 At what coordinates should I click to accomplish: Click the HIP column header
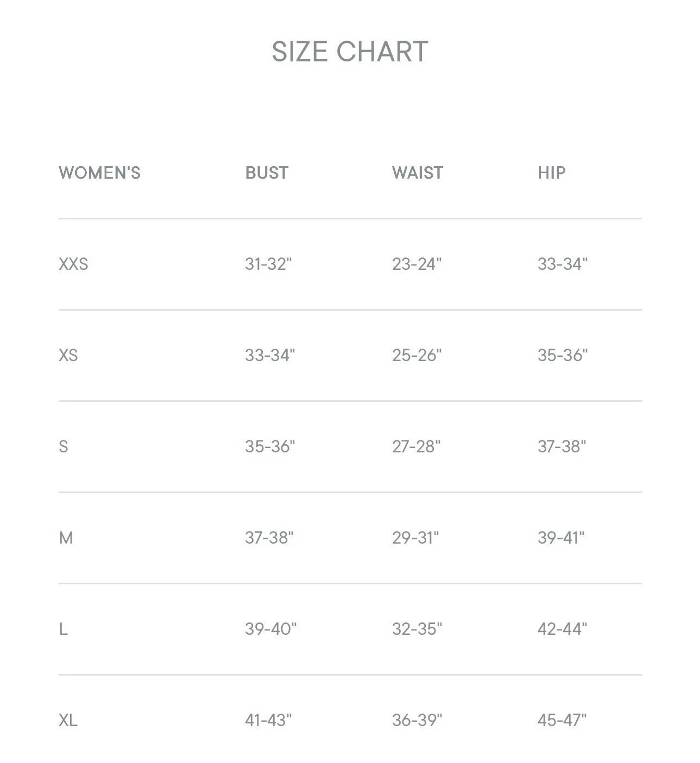pyautogui.click(x=552, y=173)
